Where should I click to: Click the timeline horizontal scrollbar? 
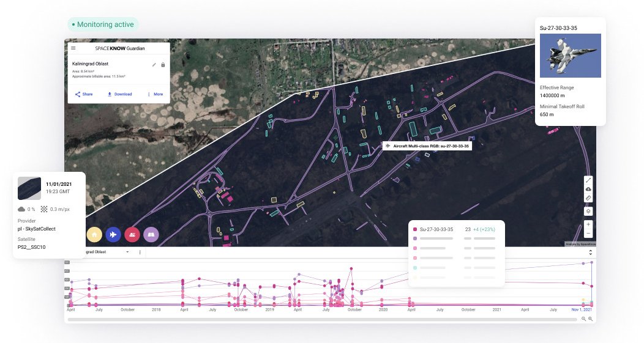(322, 319)
